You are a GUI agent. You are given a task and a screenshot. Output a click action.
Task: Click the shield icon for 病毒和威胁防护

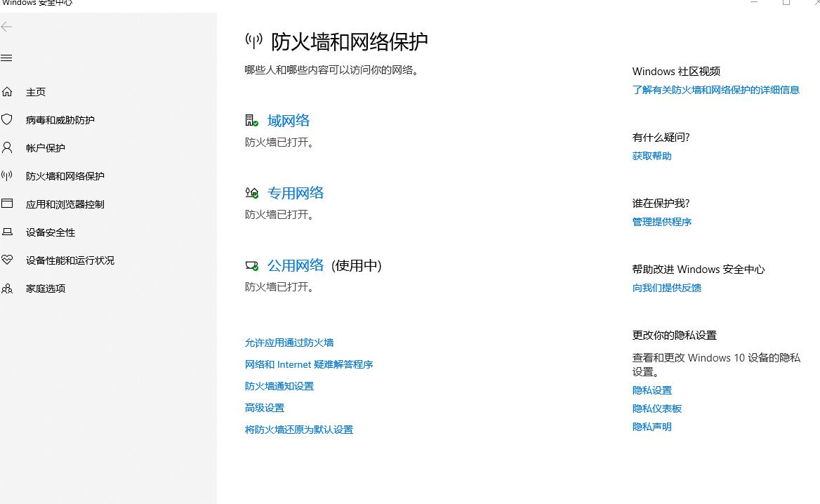click(x=7, y=120)
